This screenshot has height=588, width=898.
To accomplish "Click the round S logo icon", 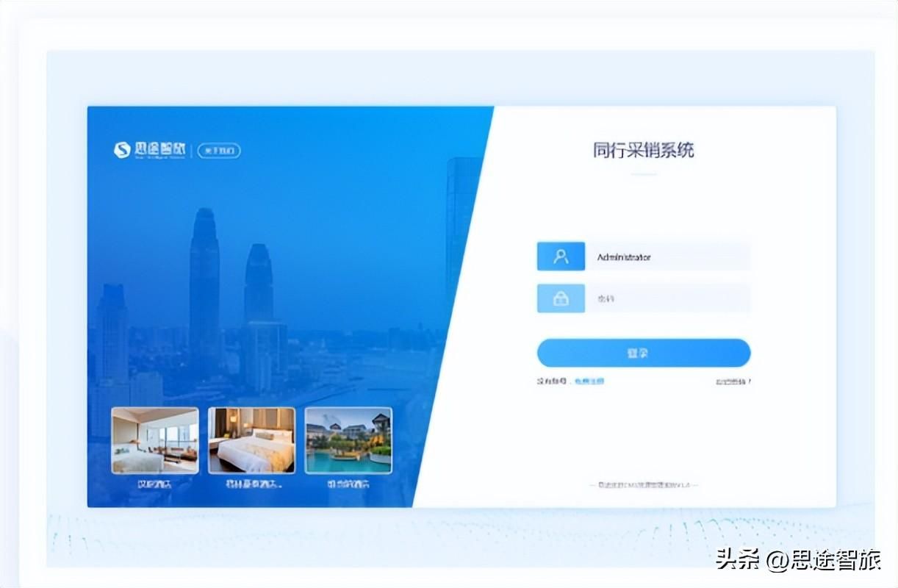I will [x=122, y=150].
